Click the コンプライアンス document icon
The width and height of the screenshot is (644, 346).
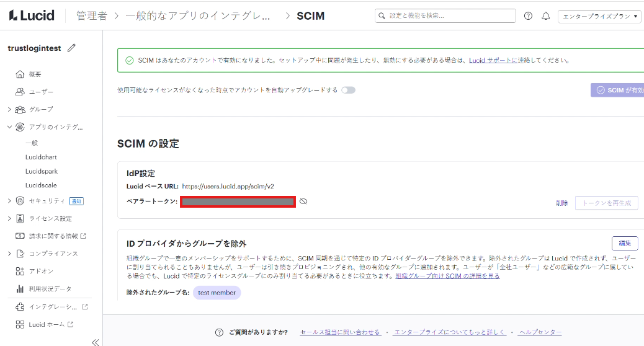coord(20,254)
